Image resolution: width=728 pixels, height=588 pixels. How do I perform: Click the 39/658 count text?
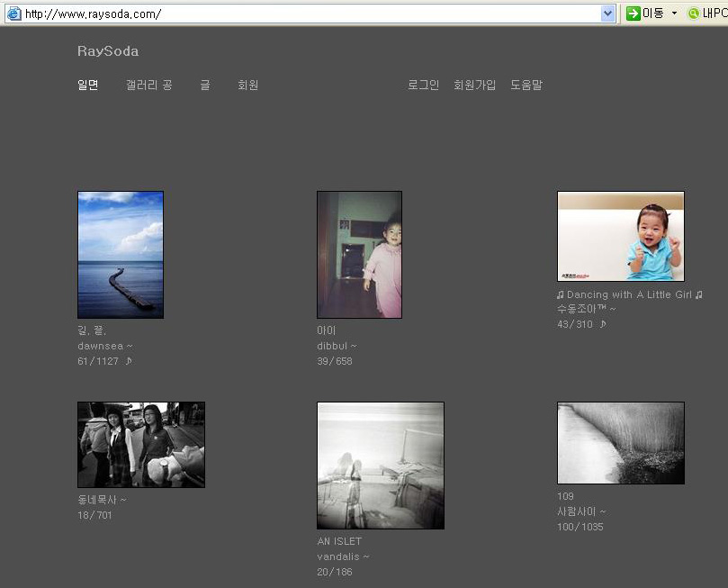tap(334, 361)
